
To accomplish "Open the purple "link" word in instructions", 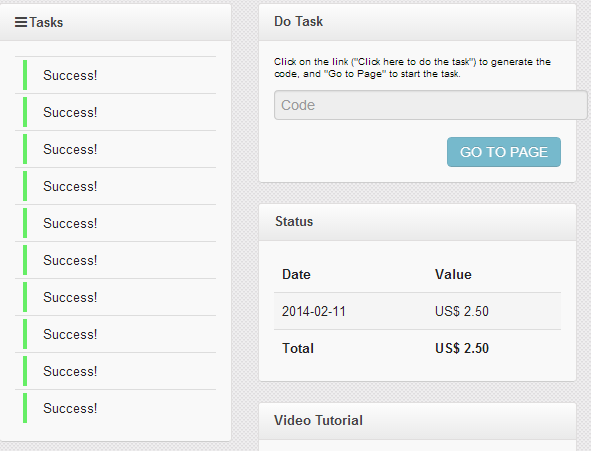I will 340,62.
